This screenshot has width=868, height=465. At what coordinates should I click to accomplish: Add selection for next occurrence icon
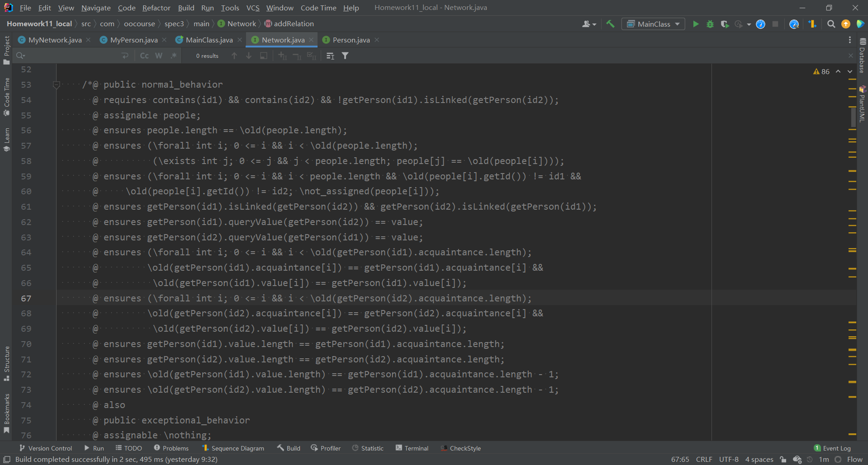tap(282, 56)
